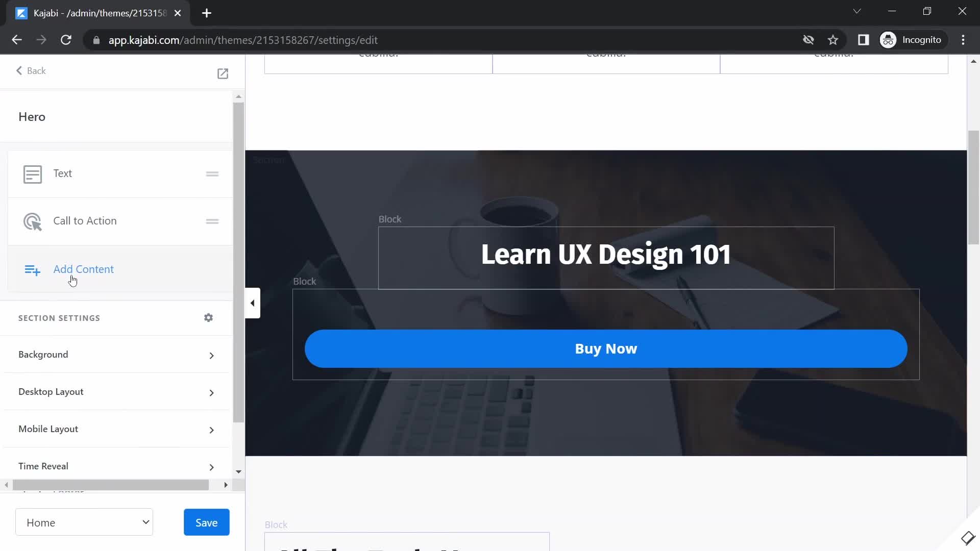Click Add Content link
980x551 pixels.
click(83, 269)
